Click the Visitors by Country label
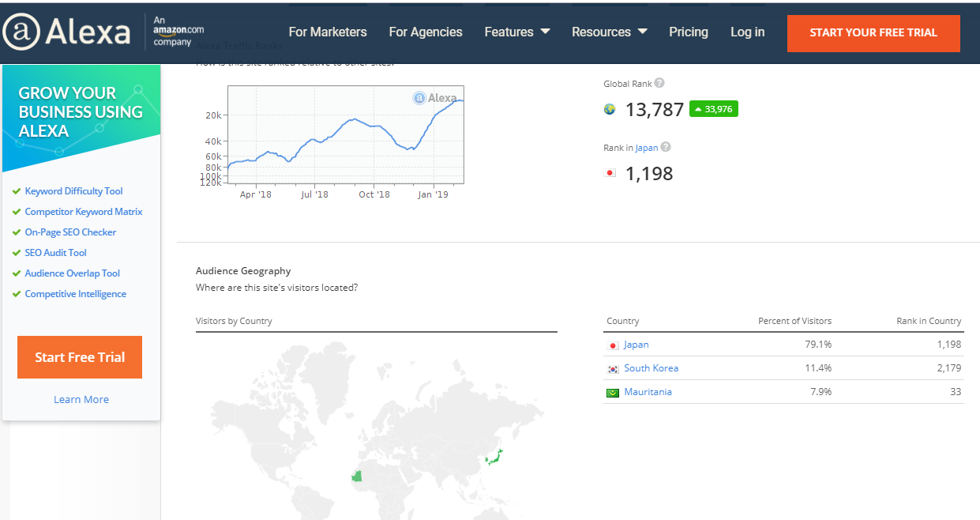 click(234, 321)
